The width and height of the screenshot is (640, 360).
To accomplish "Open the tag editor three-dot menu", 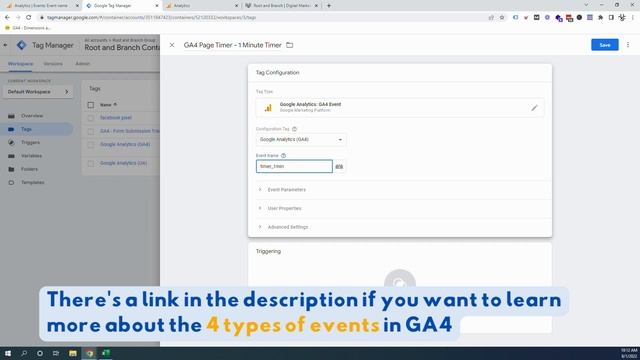I will (628, 45).
